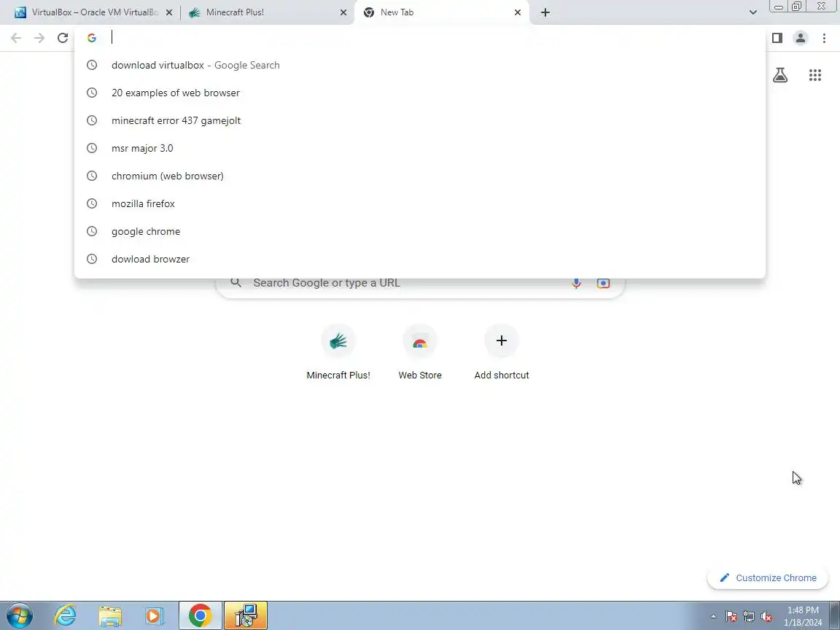Click the Action Center flag tray icon
The width and height of the screenshot is (840, 630).
[x=731, y=617]
